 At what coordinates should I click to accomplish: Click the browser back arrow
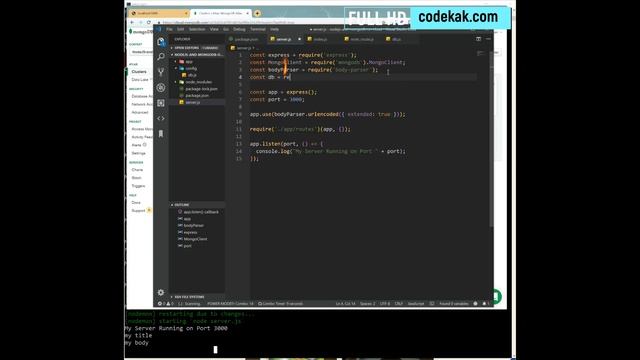132,22
